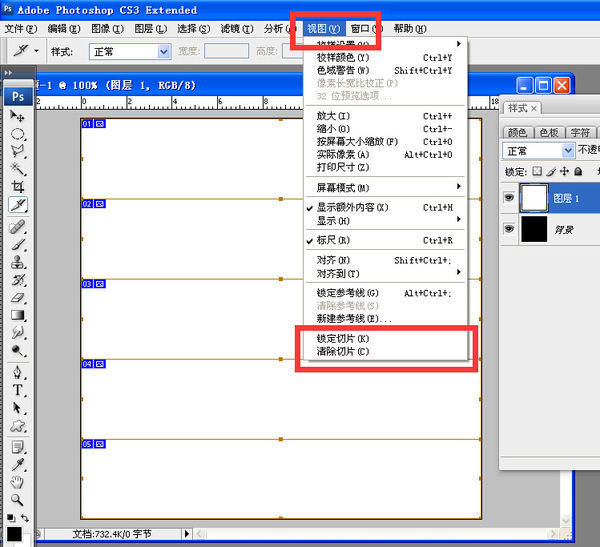
Task: Select the Elliptical Marquee tool
Action: 17,134
